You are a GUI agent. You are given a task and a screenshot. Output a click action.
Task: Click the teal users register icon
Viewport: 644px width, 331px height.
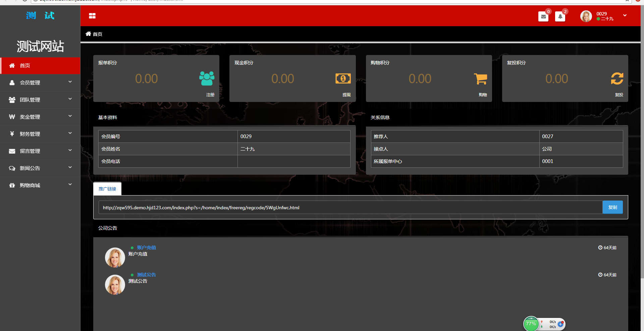(x=207, y=78)
